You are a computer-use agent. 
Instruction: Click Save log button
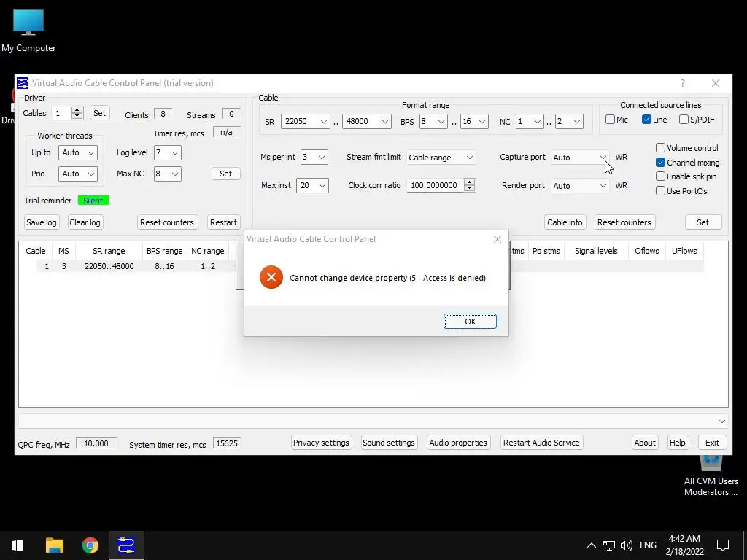[42, 222]
